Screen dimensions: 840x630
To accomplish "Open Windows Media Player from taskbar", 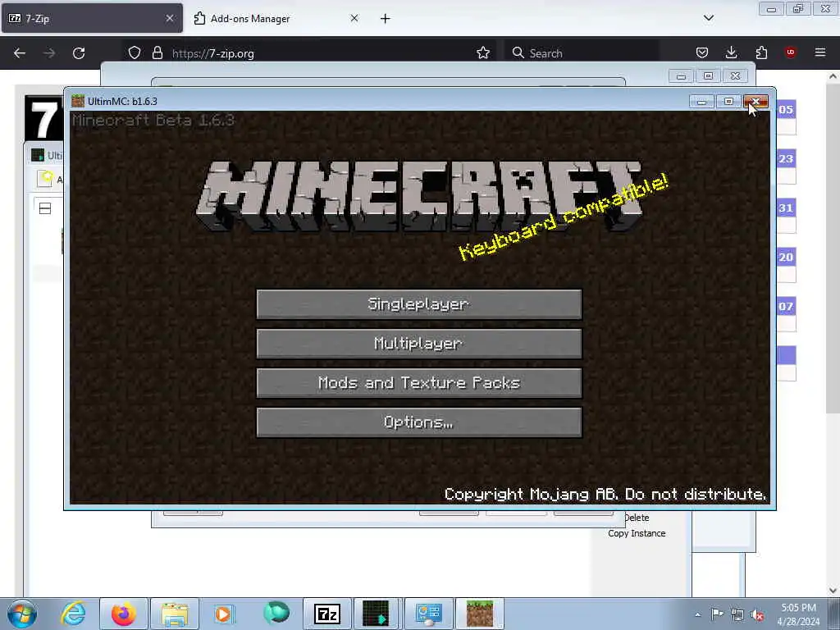I will (223, 614).
